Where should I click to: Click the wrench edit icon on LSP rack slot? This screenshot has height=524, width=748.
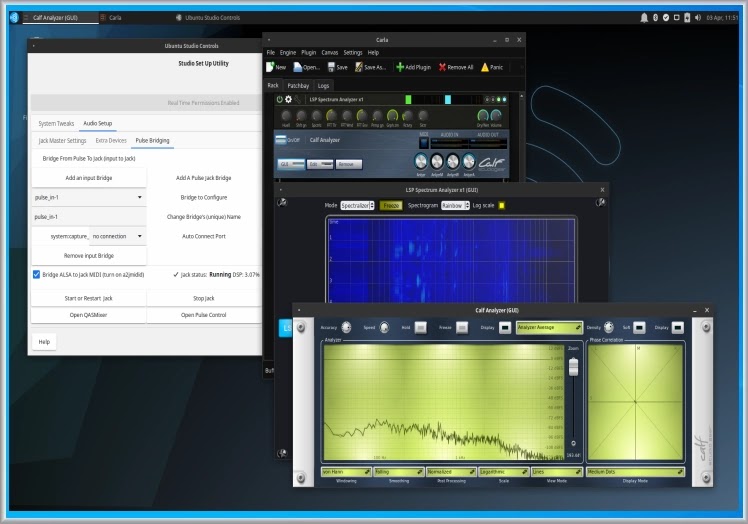[x=298, y=99]
